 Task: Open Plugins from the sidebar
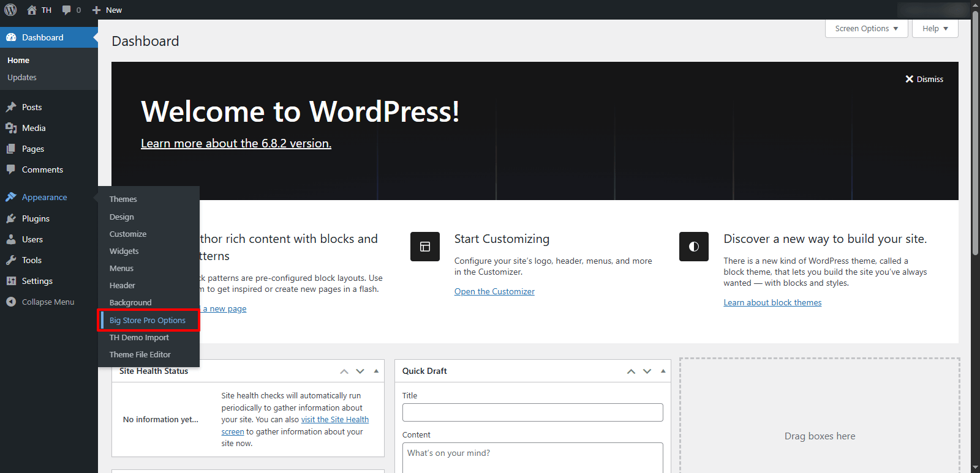point(36,218)
